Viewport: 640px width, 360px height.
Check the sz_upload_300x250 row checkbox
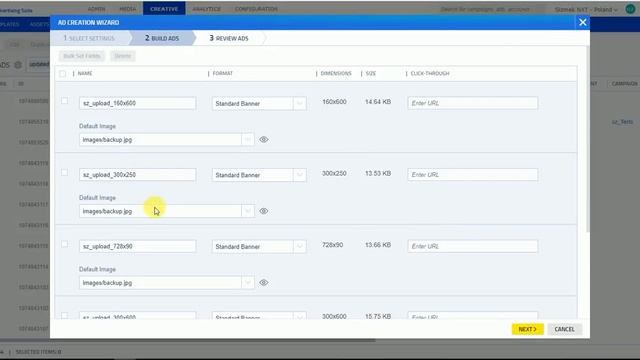tap(64, 173)
